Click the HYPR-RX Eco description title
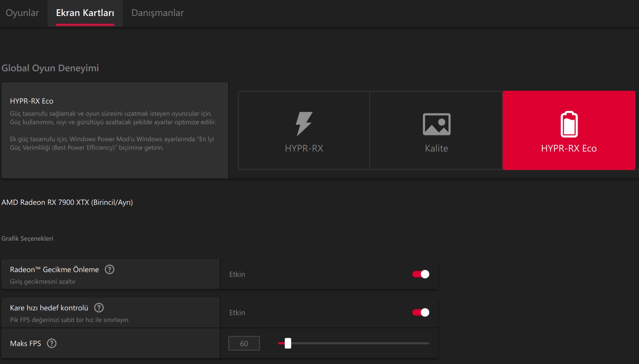Image resolution: width=639 pixels, height=364 pixels. [x=32, y=101]
